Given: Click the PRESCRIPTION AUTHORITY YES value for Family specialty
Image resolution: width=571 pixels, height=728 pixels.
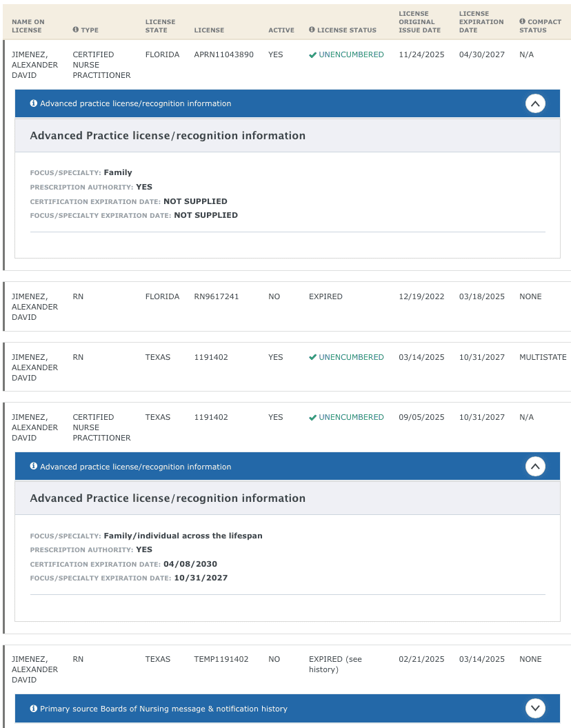Looking at the screenshot, I should [x=143, y=187].
